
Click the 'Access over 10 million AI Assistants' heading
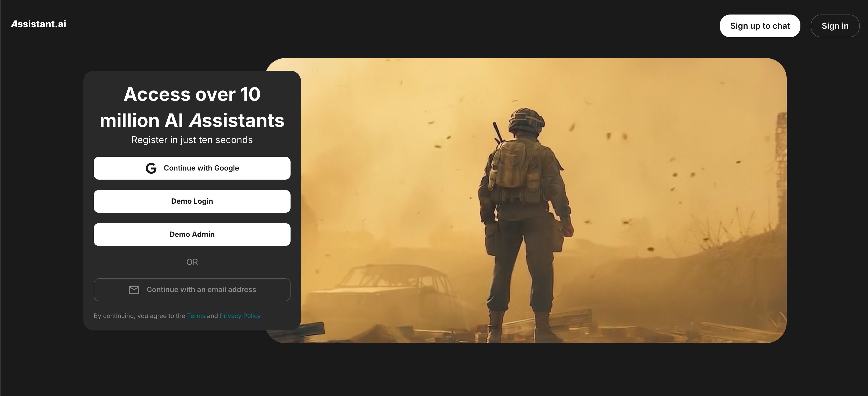click(x=192, y=107)
